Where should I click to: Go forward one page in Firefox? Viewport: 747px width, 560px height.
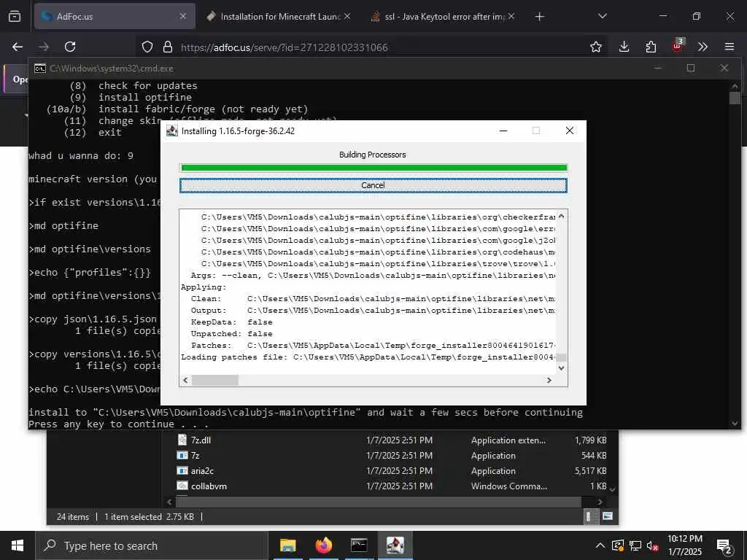click(x=44, y=47)
